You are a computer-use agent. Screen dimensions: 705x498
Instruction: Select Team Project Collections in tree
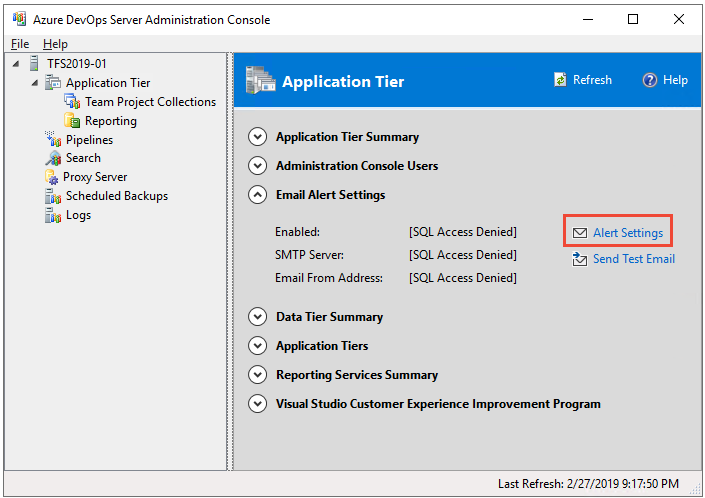click(151, 102)
